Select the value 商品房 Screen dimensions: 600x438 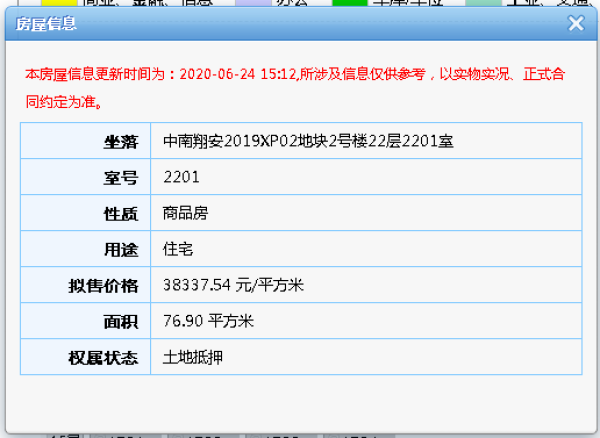(186, 213)
